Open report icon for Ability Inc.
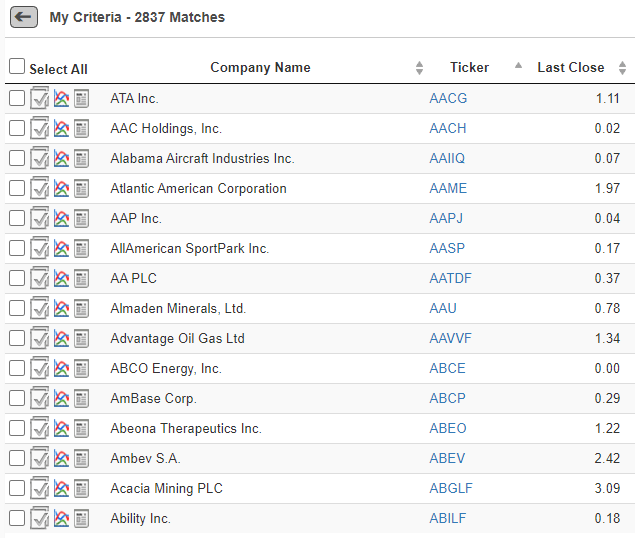The height and width of the screenshot is (538, 635). pos(81,519)
